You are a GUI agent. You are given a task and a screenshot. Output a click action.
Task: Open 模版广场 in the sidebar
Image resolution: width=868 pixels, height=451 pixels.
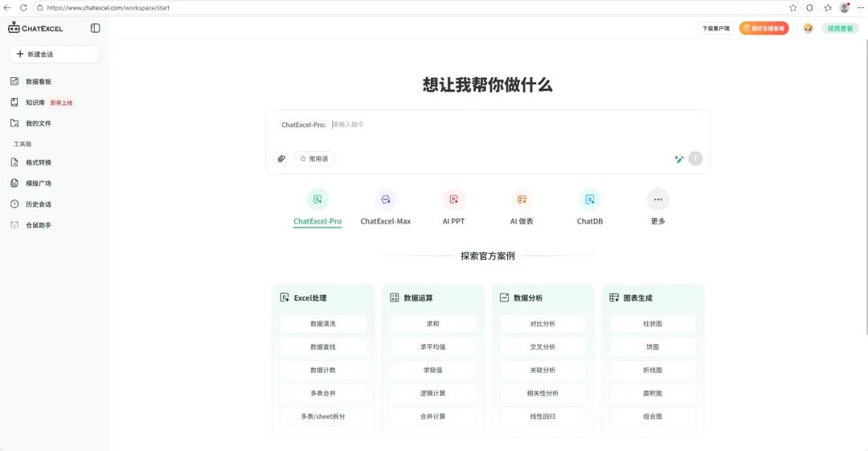point(39,183)
